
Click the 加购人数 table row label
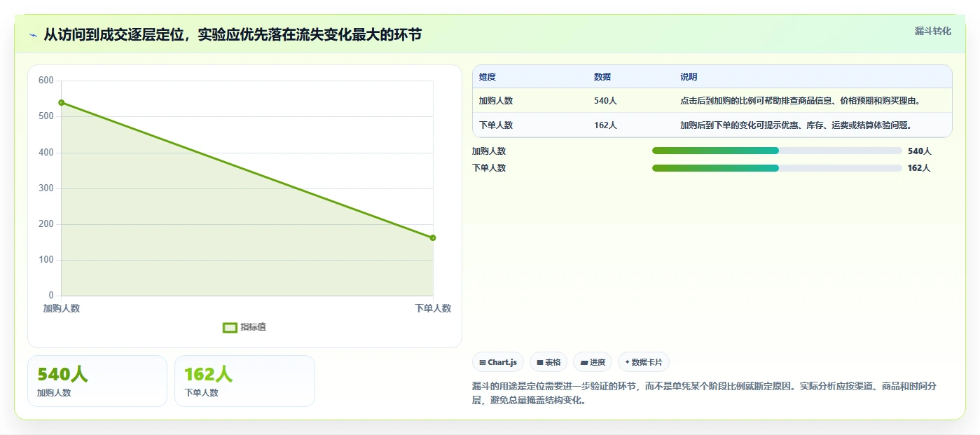coord(496,101)
